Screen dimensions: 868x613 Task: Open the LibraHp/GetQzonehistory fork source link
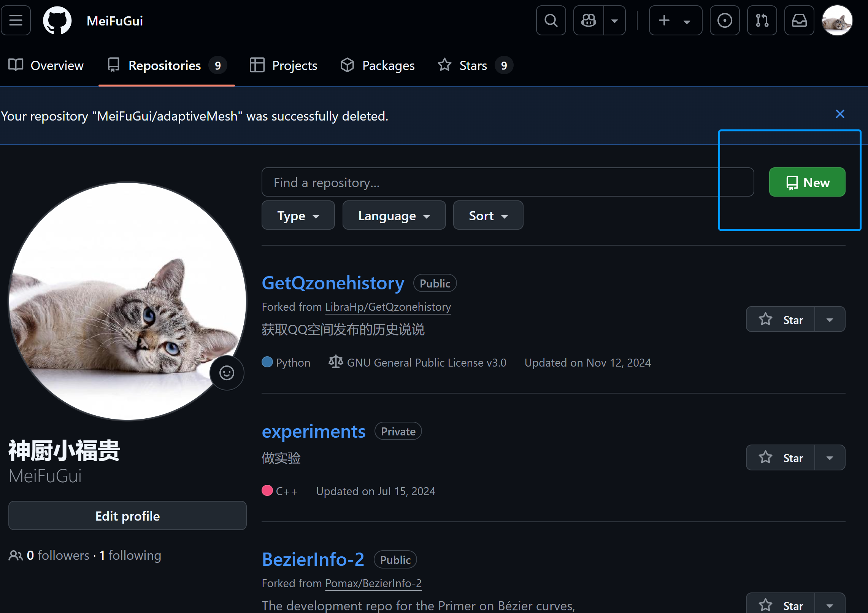click(x=388, y=307)
